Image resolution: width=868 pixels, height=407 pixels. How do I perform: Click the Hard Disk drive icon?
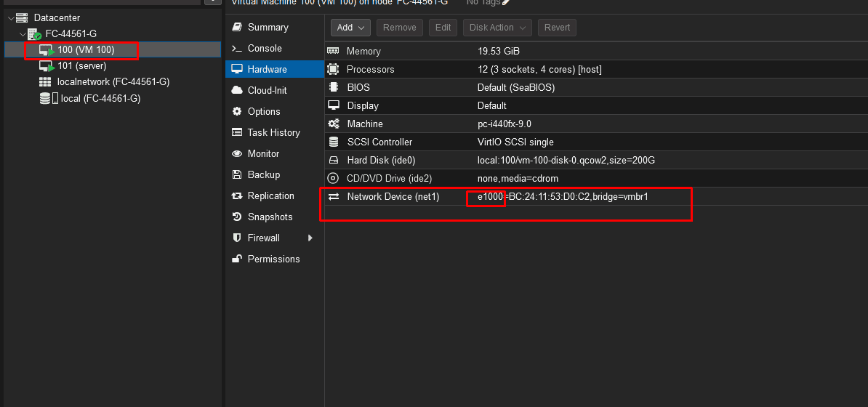(x=333, y=161)
